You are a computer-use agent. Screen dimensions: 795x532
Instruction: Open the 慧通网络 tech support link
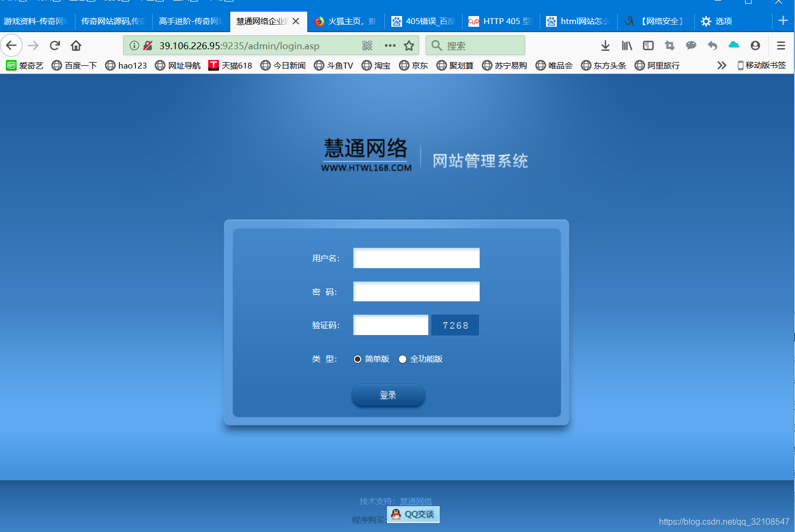(416, 501)
